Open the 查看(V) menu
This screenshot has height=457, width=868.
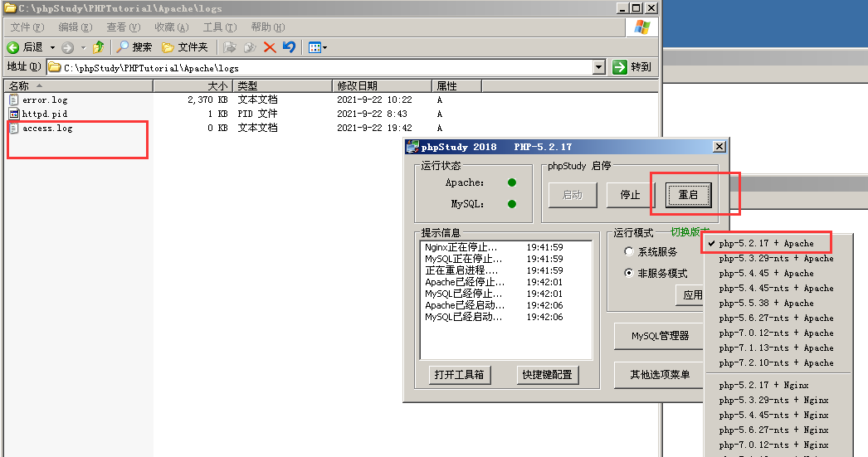click(124, 27)
